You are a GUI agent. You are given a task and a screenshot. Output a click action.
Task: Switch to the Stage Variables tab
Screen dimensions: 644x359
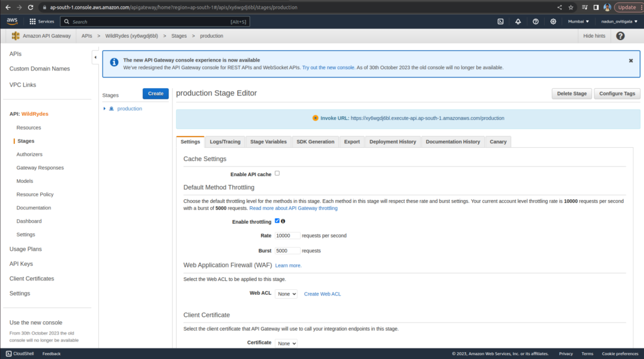[269, 141]
